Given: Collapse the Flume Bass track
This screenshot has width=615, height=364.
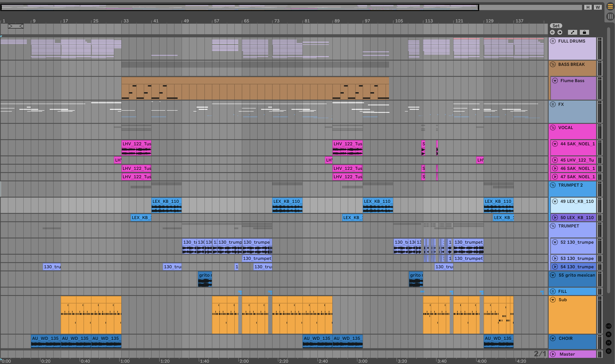Looking at the screenshot, I should pyautogui.click(x=555, y=81).
